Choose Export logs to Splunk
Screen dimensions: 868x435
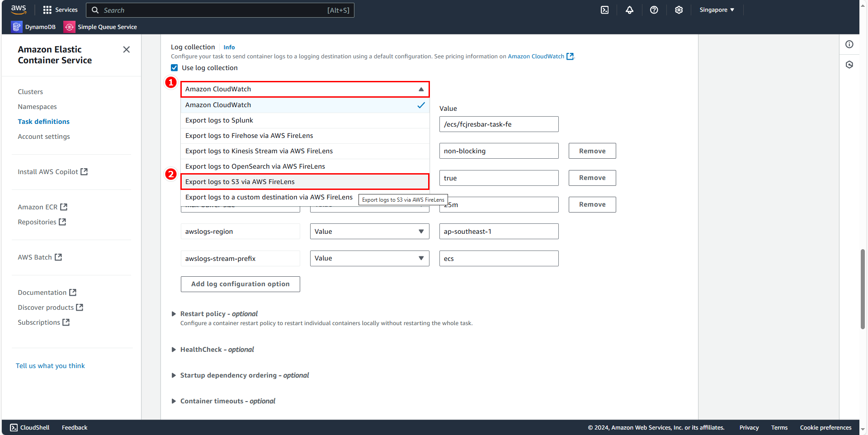pyautogui.click(x=305, y=120)
